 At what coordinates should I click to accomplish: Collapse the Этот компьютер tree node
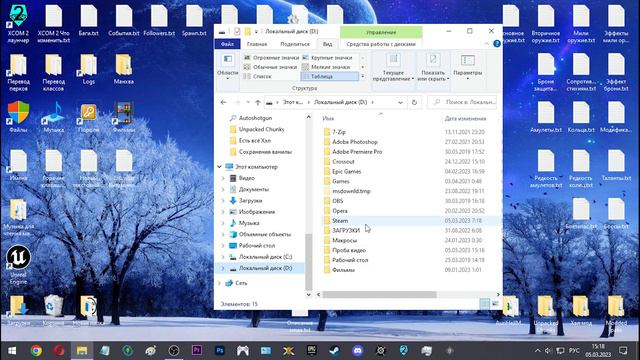tap(219, 167)
